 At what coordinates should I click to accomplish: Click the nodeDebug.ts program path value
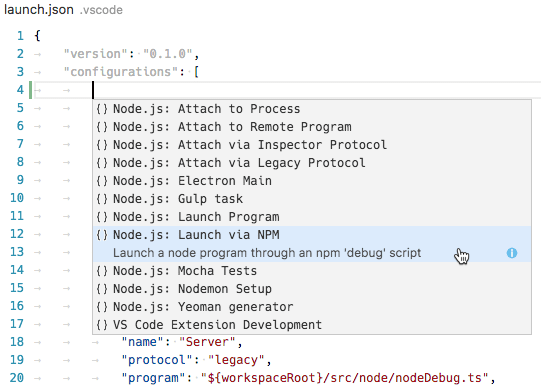click(x=345, y=378)
